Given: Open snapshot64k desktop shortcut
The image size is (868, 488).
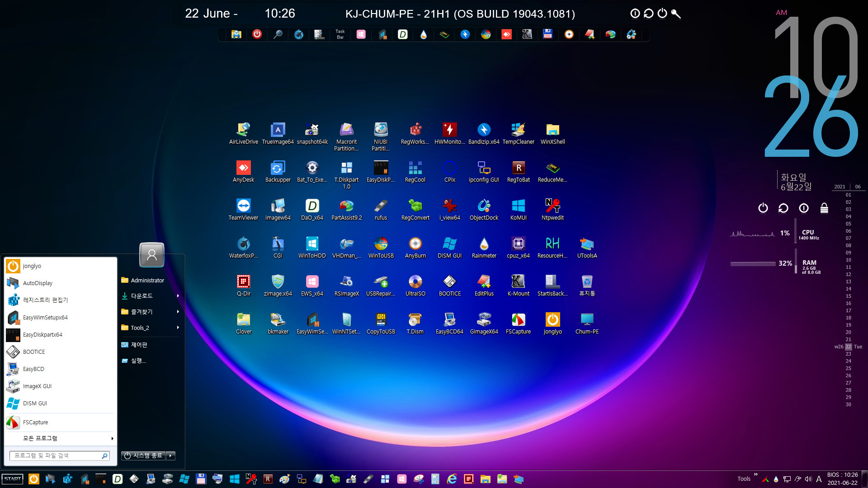Looking at the screenshot, I should 312,134.
